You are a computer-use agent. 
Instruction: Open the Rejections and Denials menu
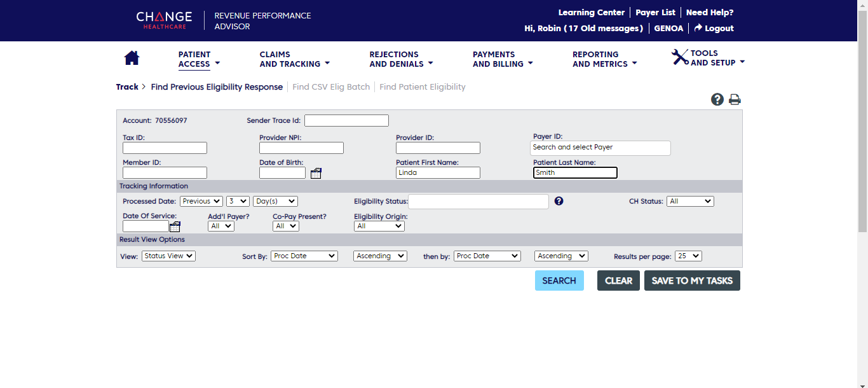(400, 59)
